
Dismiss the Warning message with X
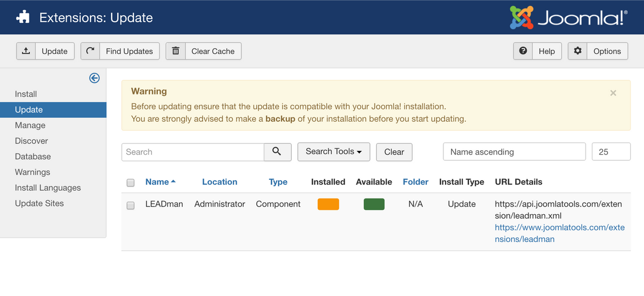613,93
